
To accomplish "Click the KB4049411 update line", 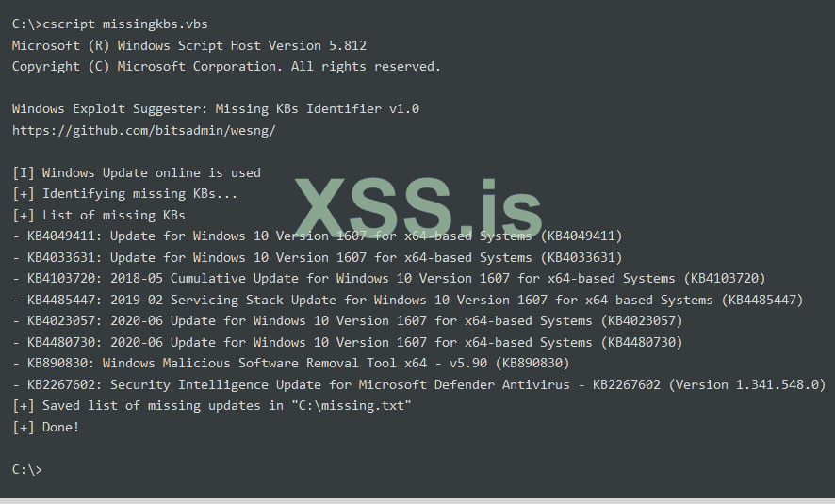I will tap(318, 236).
